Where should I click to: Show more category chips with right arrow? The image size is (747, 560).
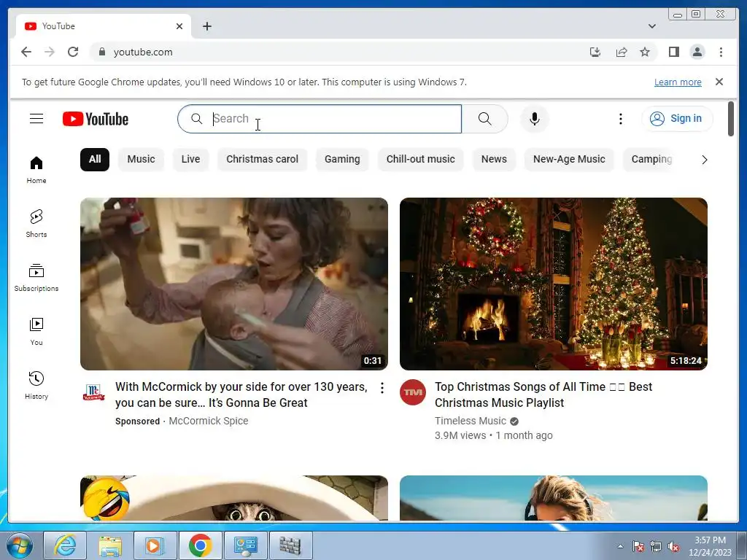(x=704, y=160)
